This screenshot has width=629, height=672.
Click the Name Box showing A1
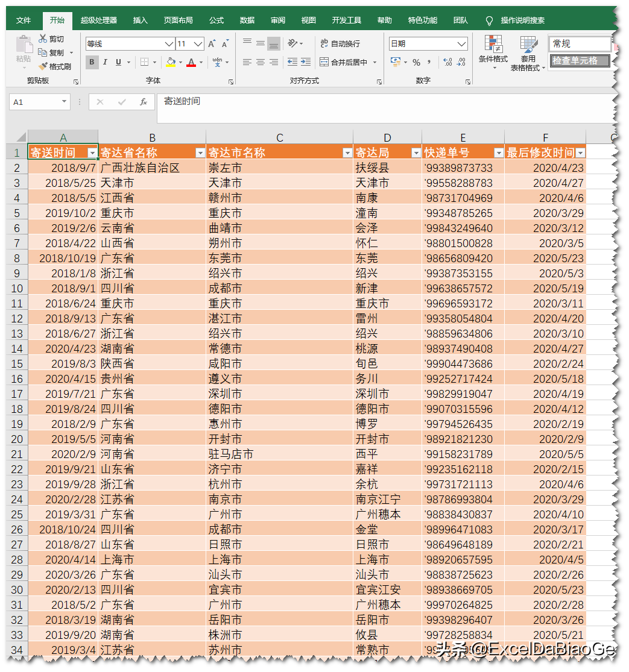[39, 102]
